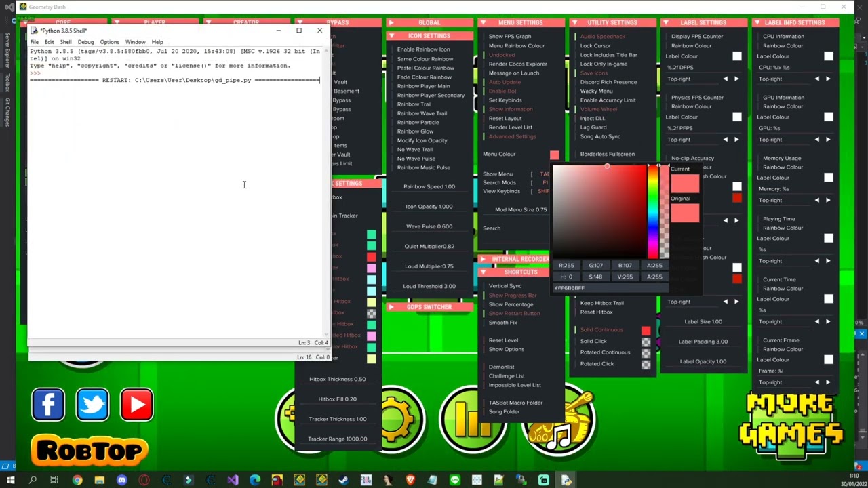Open Among Us from the taskbar
The height and width of the screenshot is (488, 868).
[x=277, y=481]
